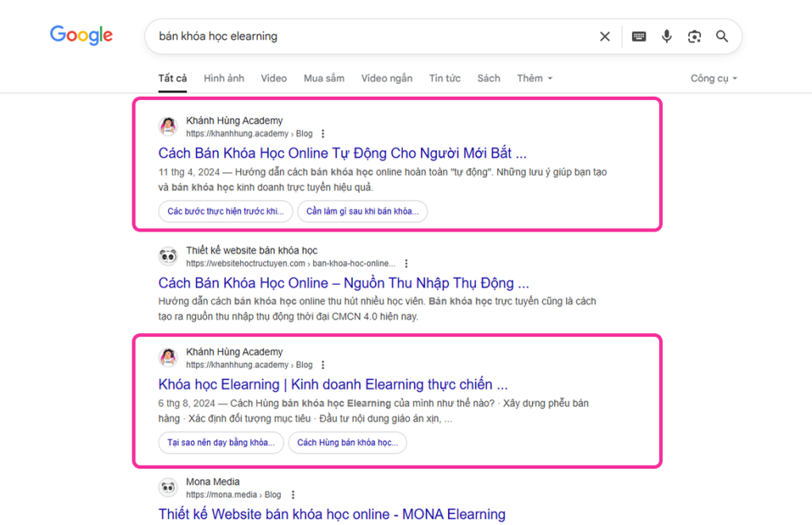This screenshot has width=812, height=525.
Task: Start voice search with microphone icon
Action: click(666, 36)
